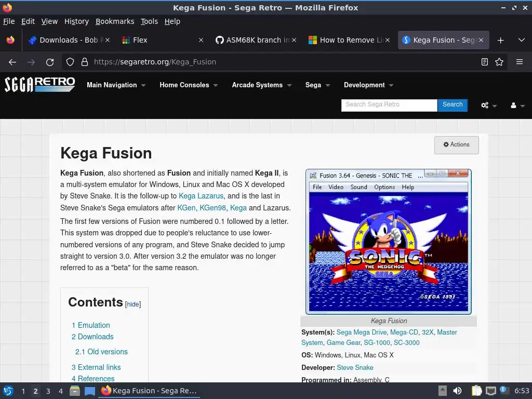Screen dimensions: 532x399
Task: Close the Flex tab
Action: (x=201, y=40)
